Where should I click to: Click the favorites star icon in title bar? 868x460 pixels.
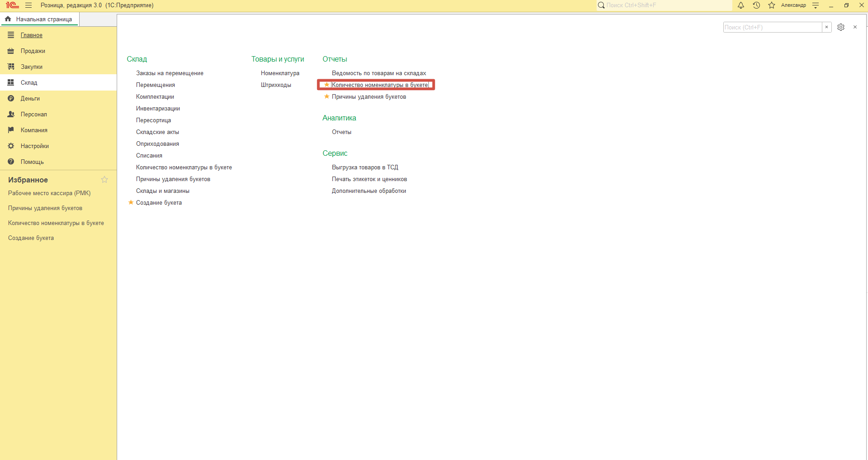click(x=772, y=5)
